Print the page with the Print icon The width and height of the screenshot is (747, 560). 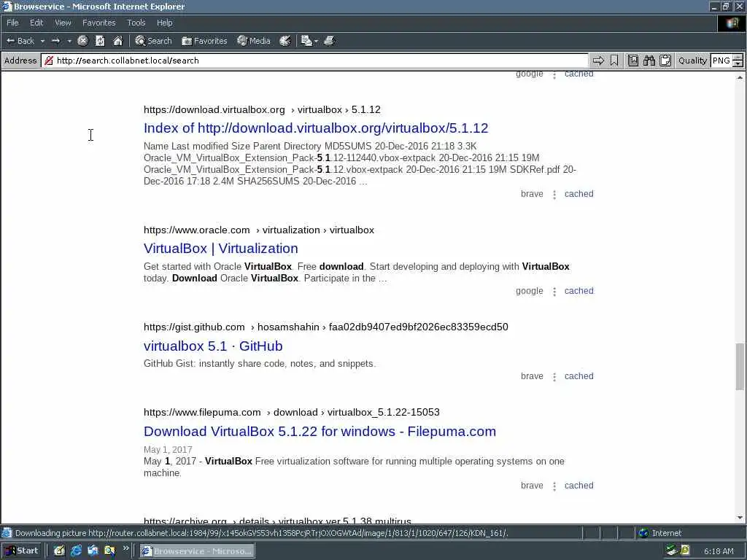[329, 41]
